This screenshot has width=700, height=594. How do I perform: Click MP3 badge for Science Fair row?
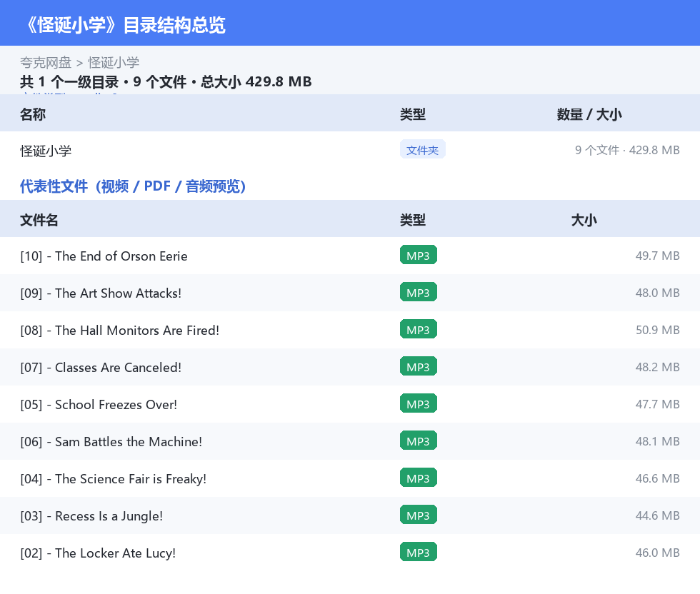click(419, 478)
